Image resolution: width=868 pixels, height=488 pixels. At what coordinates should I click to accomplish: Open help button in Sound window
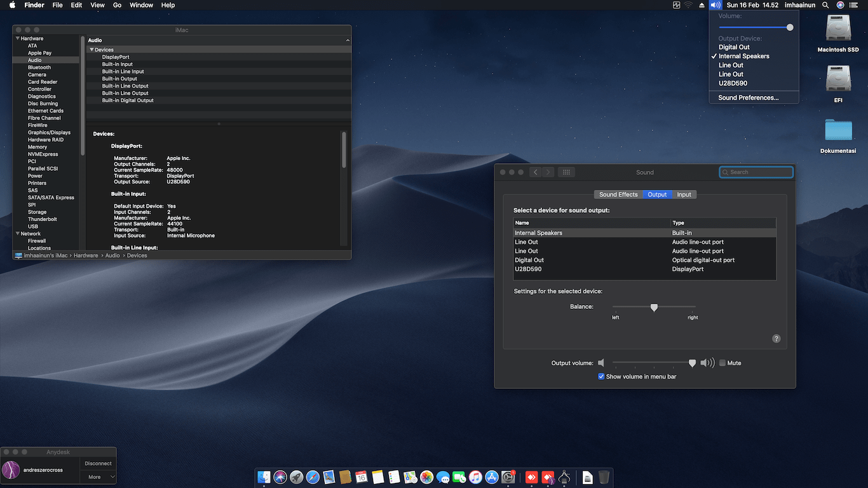pos(776,339)
